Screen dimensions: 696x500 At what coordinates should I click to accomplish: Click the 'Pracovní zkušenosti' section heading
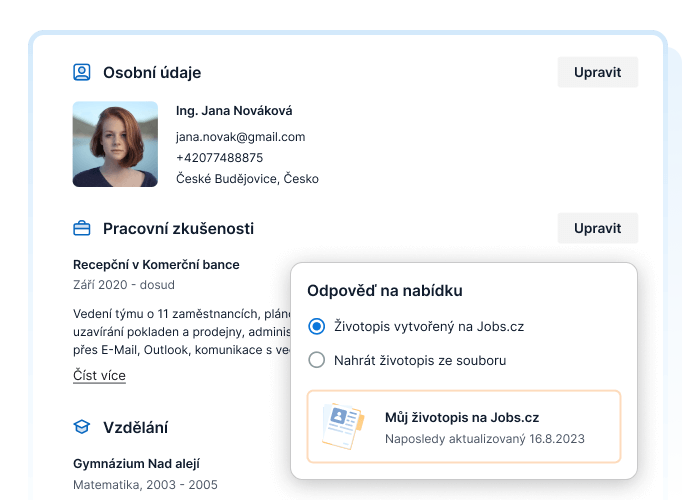(x=178, y=228)
